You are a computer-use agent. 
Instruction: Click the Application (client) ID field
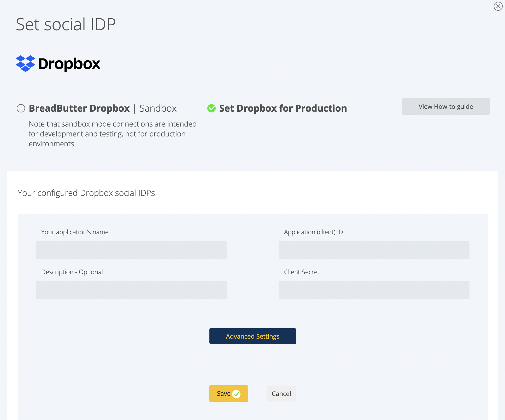click(x=374, y=250)
